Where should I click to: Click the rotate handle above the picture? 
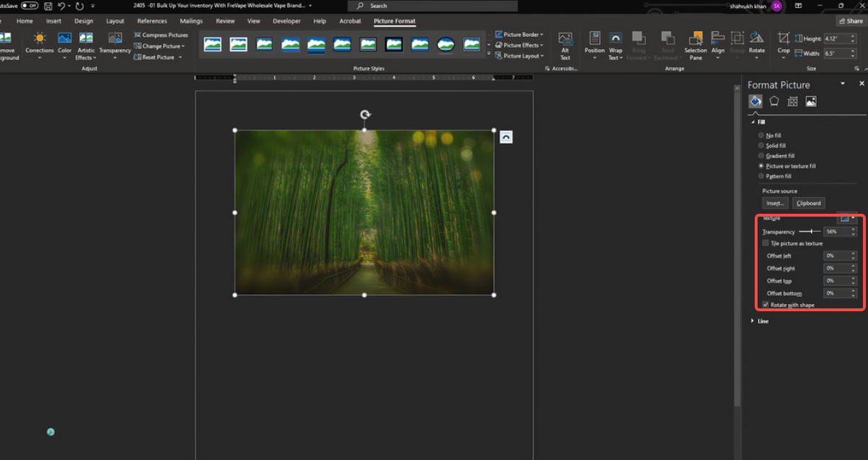tap(365, 115)
